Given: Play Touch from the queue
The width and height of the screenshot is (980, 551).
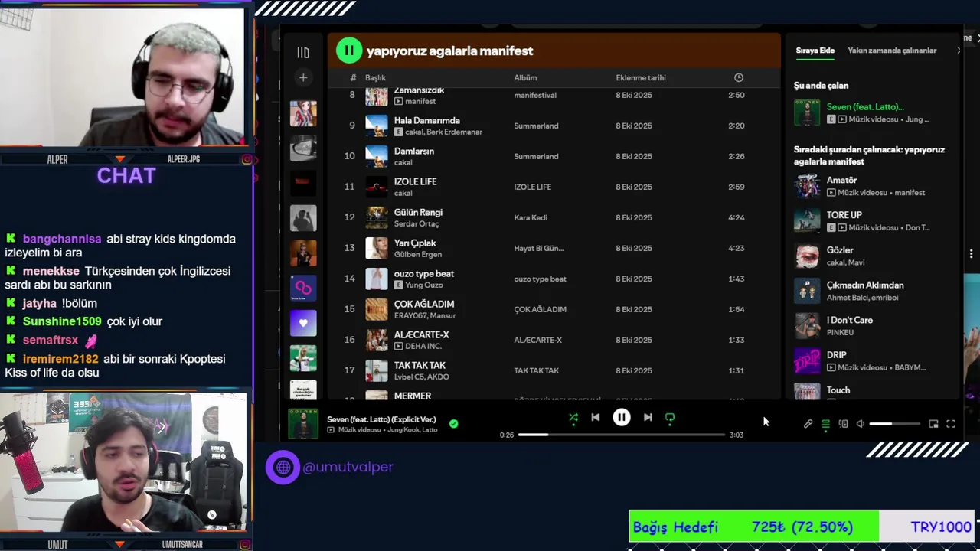Looking at the screenshot, I should 872,391.
